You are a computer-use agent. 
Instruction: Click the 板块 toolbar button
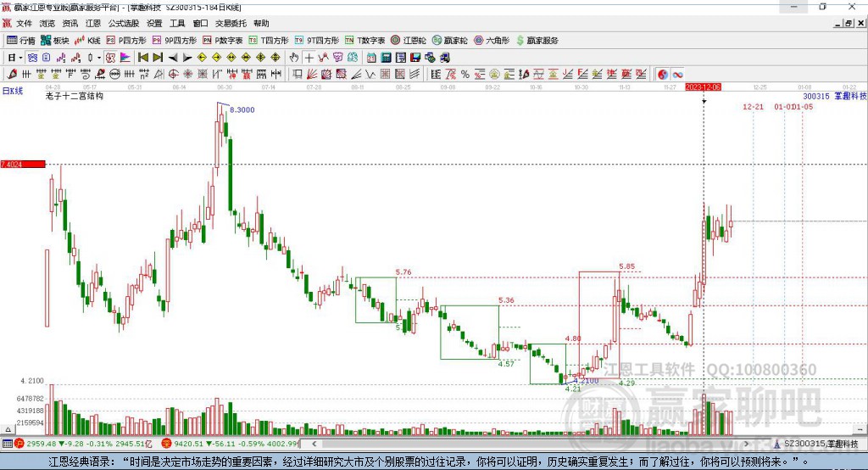55,41
